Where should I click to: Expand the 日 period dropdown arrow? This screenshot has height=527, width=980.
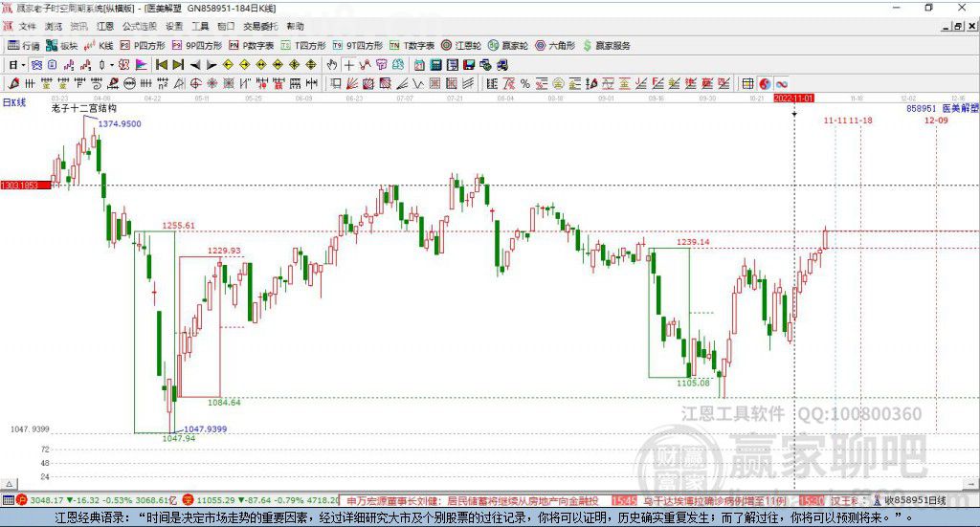pyautogui.click(x=23, y=65)
